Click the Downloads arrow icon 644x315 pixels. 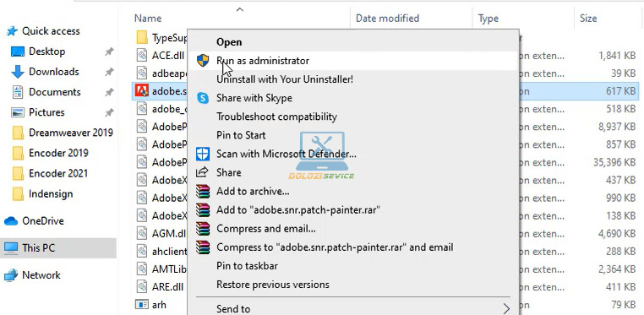(x=18, y=72)
